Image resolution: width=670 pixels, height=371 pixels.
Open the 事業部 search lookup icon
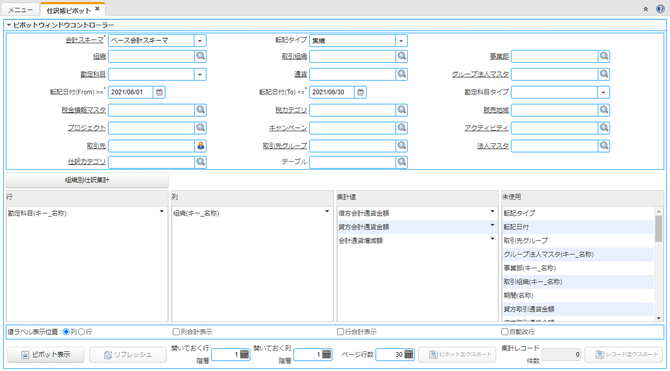(x=603, y=56)
